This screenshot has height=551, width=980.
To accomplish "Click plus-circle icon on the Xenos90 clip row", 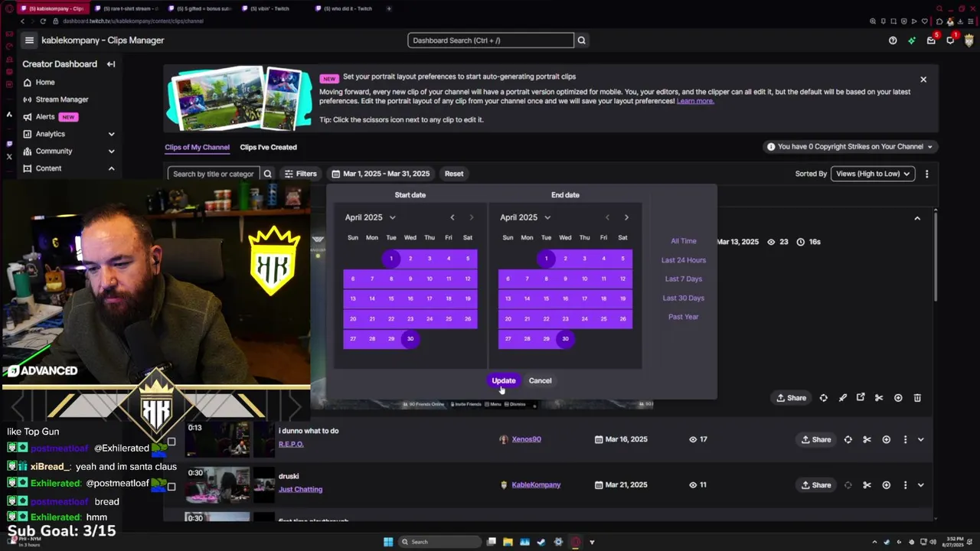I will [886, 440].
